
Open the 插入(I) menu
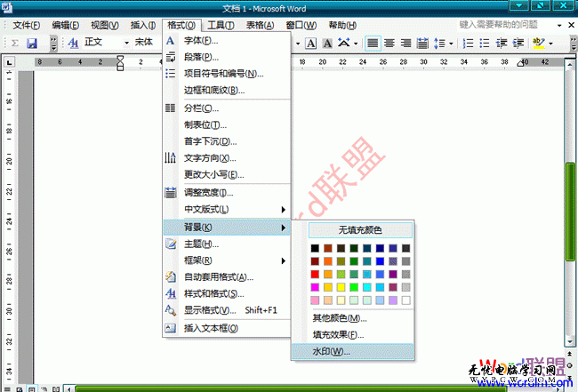pos(143,25)
